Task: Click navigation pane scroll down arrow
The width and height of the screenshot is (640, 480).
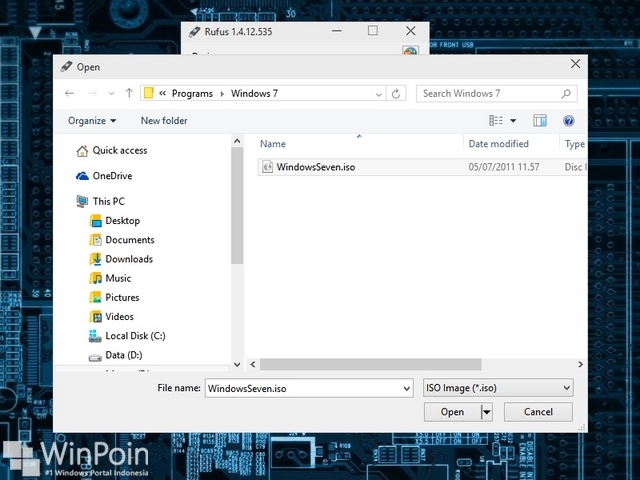Action: pyautogui.click(x=237, y=364)
